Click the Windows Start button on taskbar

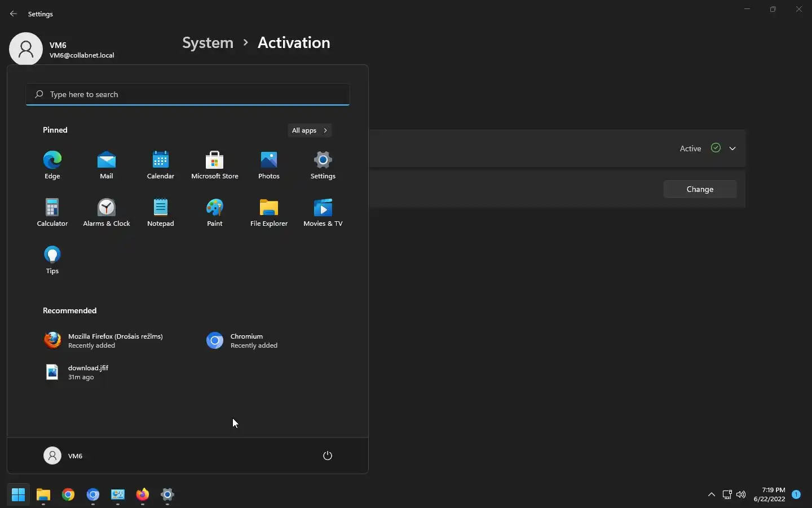(x=19, y=495)
